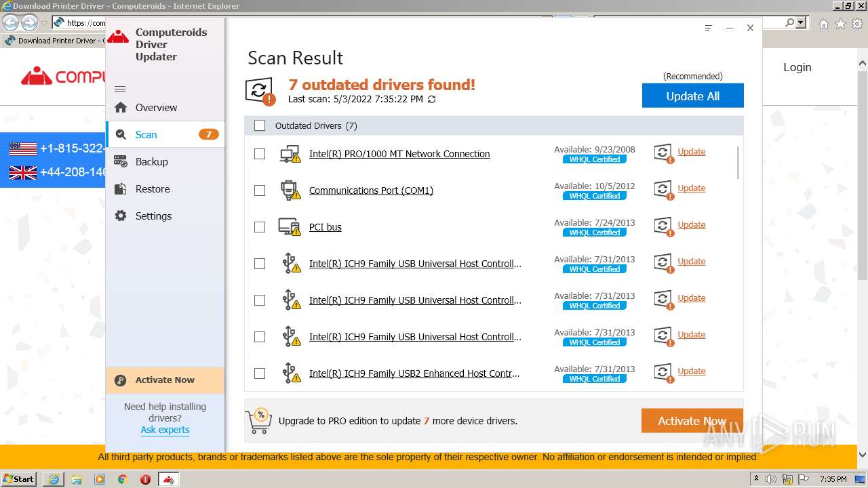Open the Ask experts link
Image resolution: width=868 pixels, height=488 pixels.
click(x=165, y=430)
